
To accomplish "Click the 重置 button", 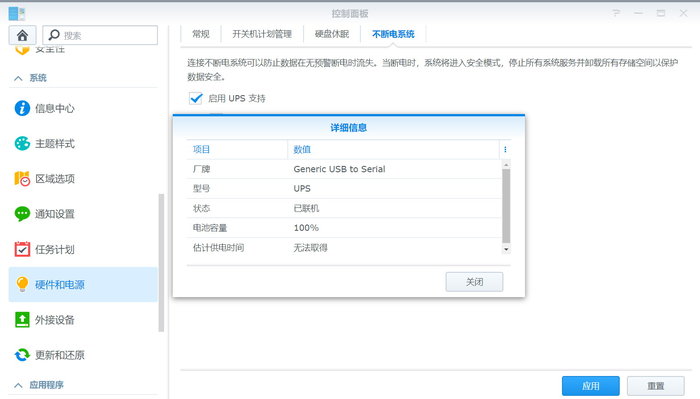I will (x=656, y=386).
